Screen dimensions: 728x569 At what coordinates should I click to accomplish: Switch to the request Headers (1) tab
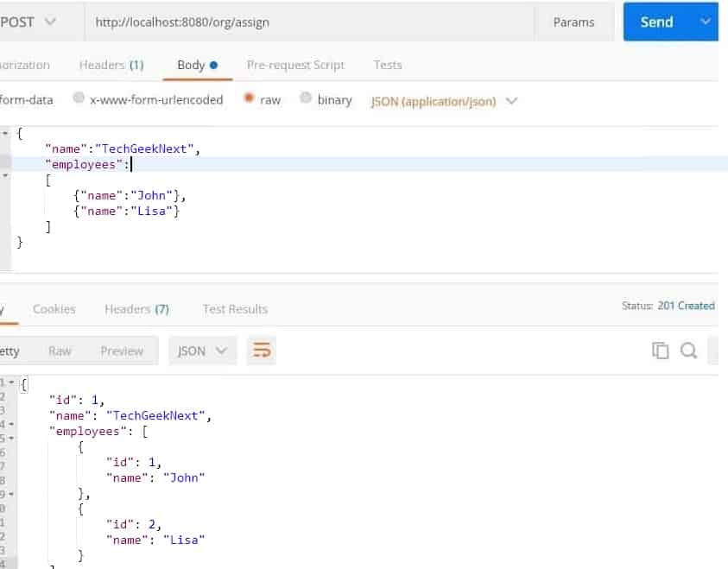coord(111,65)
